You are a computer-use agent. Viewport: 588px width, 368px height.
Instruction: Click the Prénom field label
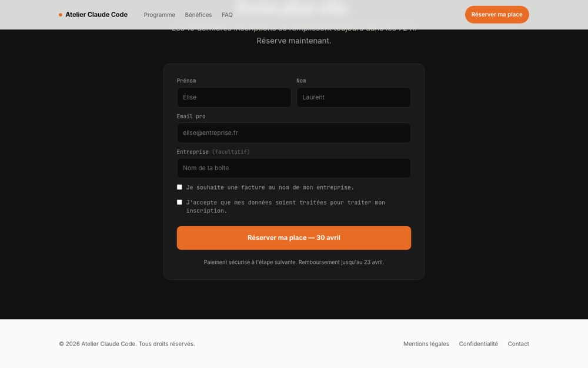pos(186,81)
